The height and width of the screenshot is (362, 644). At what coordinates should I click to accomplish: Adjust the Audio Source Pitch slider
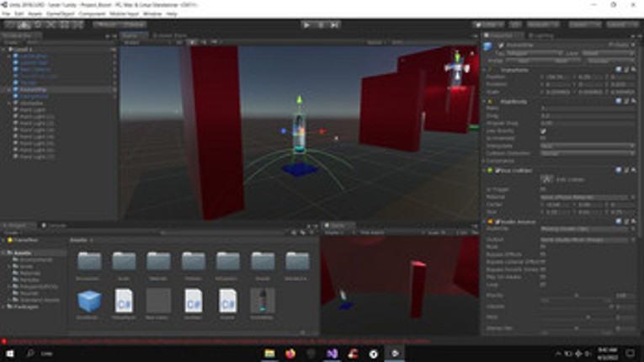(x=577, y=317)
